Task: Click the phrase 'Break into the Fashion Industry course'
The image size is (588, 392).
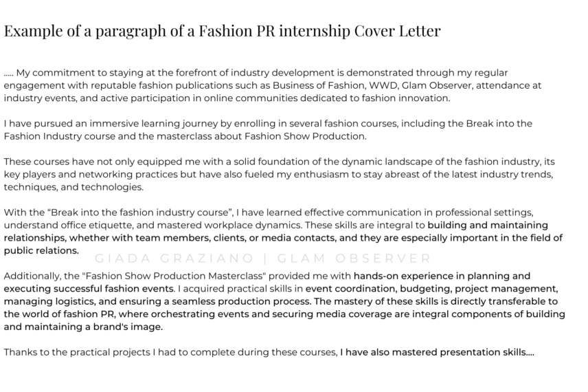Action: pos(268,129)
